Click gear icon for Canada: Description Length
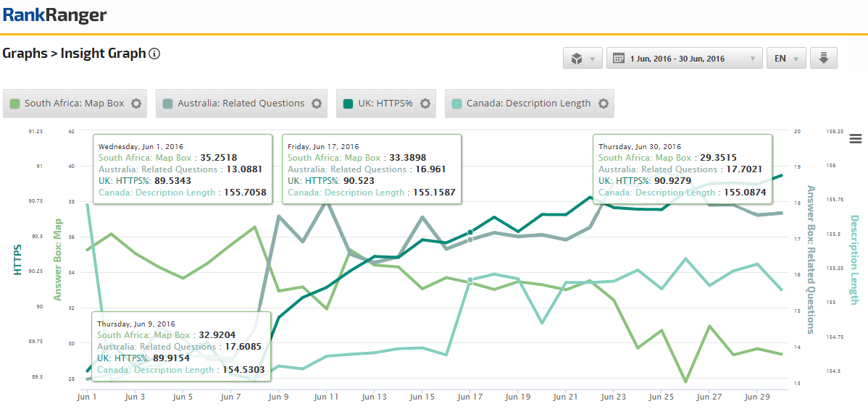 pyautogui.click(x=603, y=104)
